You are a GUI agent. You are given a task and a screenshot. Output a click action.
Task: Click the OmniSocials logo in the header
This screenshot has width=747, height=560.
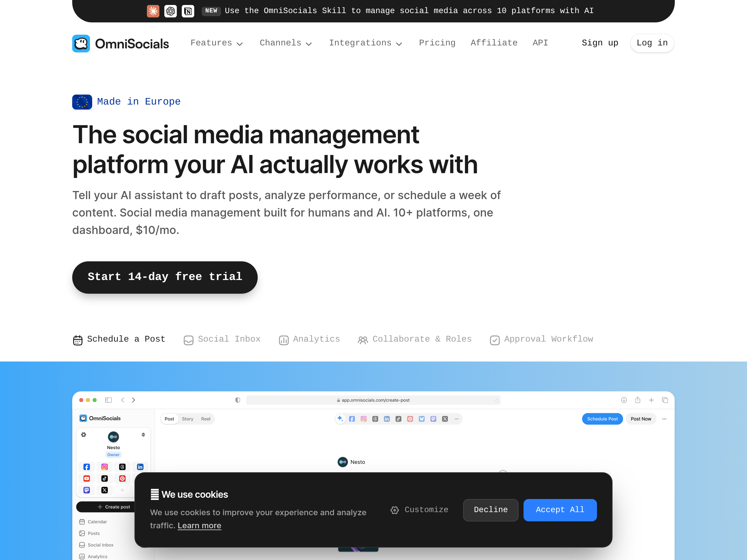120,43
